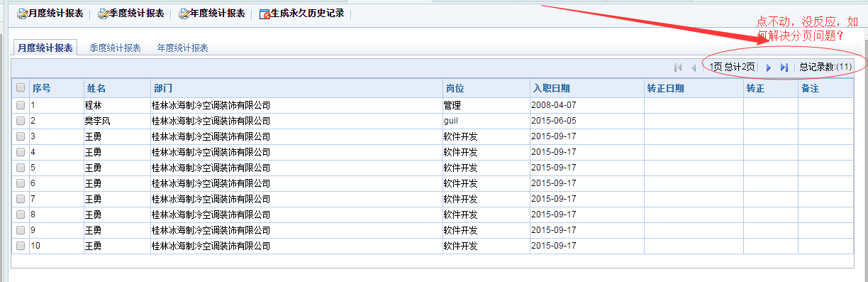Click 软件开发 in row number 5
Image resolution: width=868 pixels, height=282 pixels.
[461, 168]
